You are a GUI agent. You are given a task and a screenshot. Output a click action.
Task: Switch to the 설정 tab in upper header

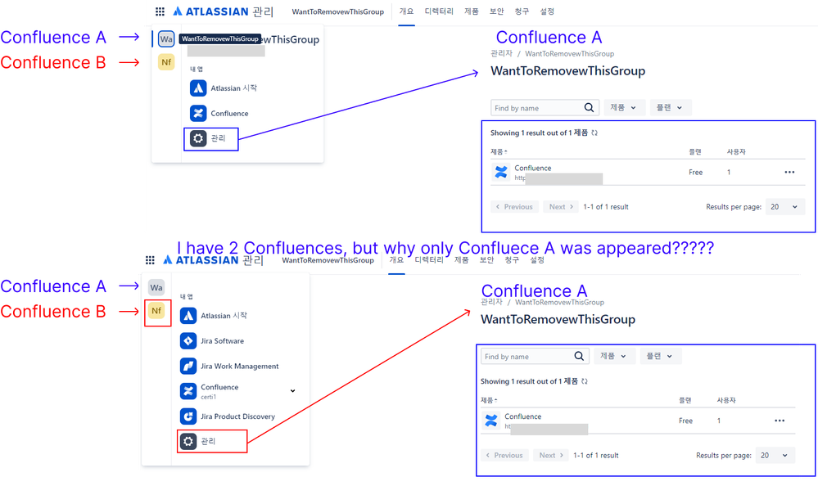point(547,11)
